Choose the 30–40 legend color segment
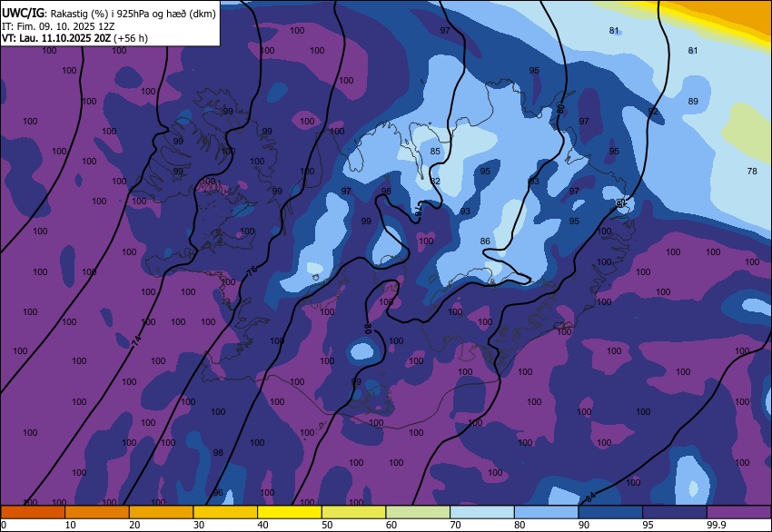Screen dimensions: 772x532 [x=225, y=512]
